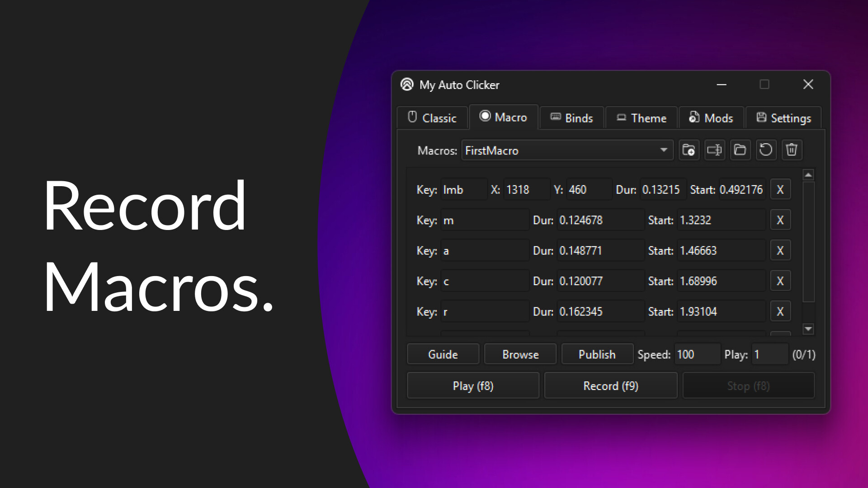Image resolution: width=868 pixels, height=488 pixels.
Task: Delete macro with the trash icon
Action: click(x=791, y=150)
